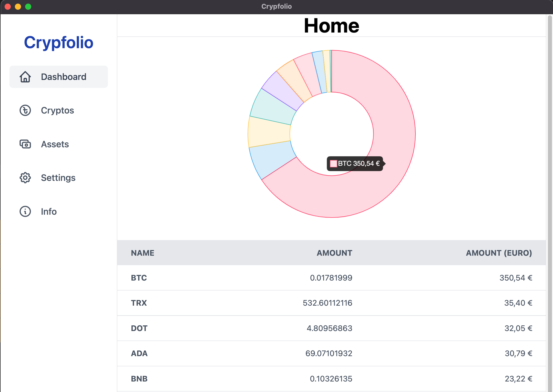The image size is (553, 392).
Task: Click the Cryptos coin icon
Action: point(25,110)
